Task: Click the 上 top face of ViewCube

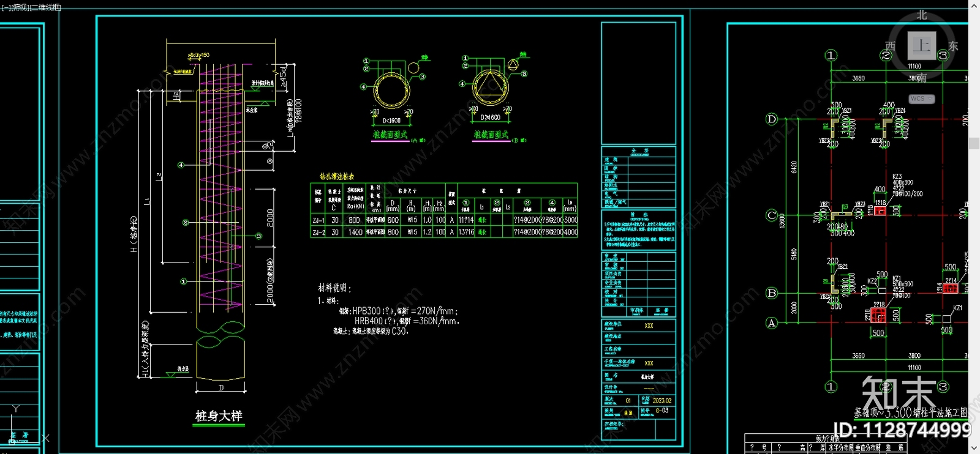Action: coord(922,45)
